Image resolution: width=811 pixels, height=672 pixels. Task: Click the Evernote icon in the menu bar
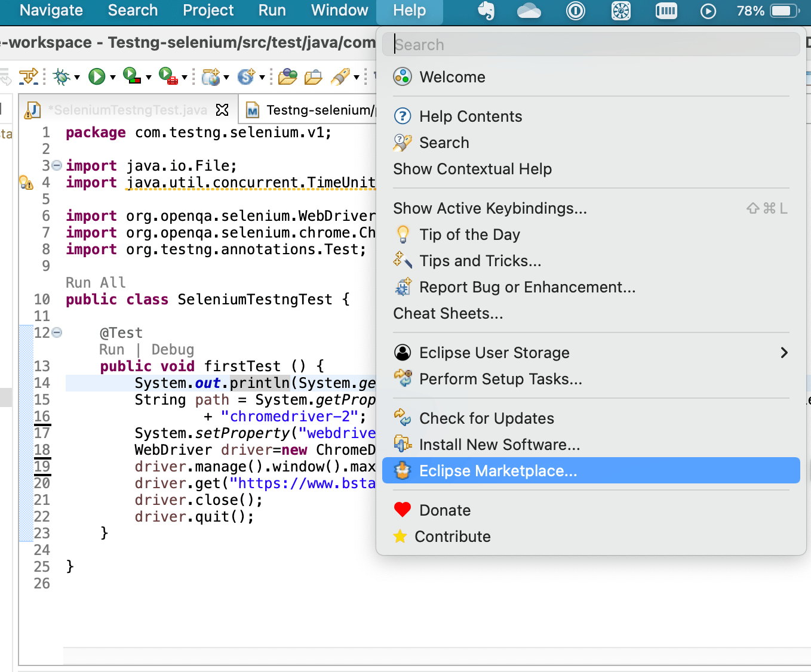(486, 10)
